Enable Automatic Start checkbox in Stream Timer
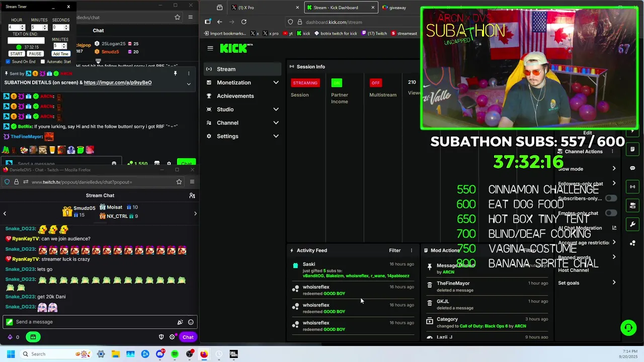The width and height of the screenshot is (644, 362). (43, 62)
